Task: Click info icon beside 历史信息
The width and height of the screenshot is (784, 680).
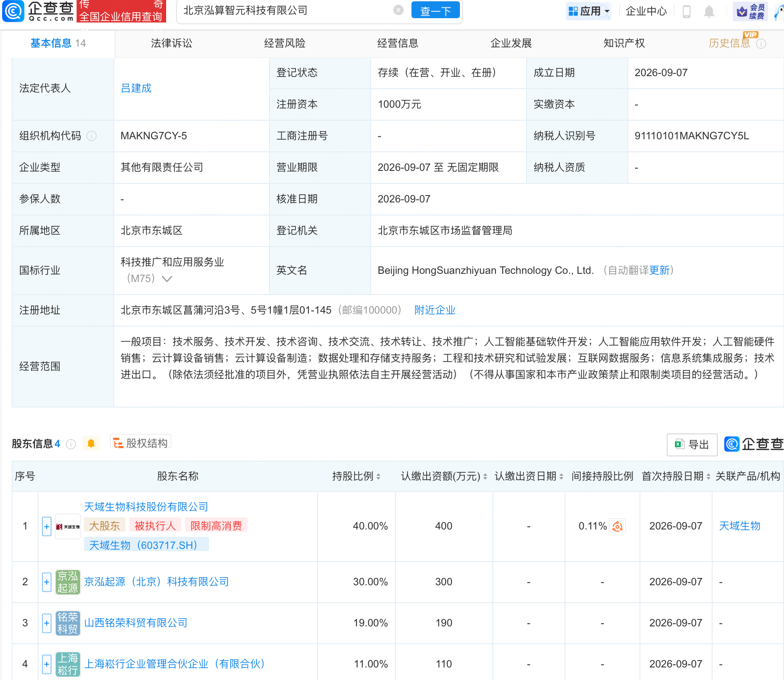Action: click(761, 44)
